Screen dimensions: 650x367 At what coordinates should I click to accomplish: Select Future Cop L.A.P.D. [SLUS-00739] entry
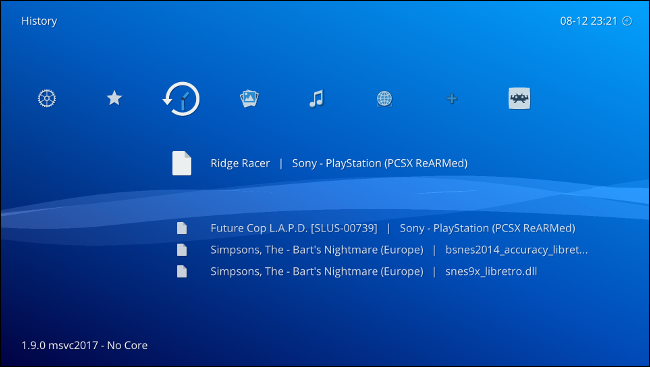click(x=376, y=228)
